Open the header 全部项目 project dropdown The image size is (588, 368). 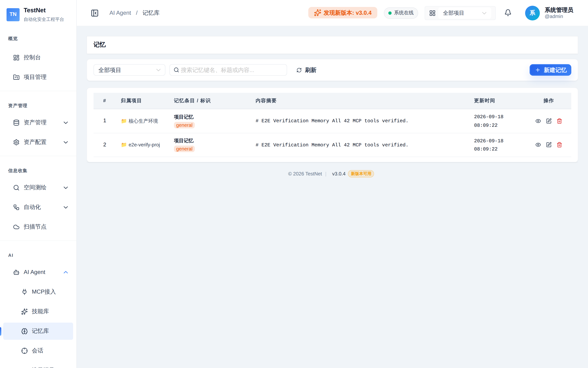click(x=464, y=13)
